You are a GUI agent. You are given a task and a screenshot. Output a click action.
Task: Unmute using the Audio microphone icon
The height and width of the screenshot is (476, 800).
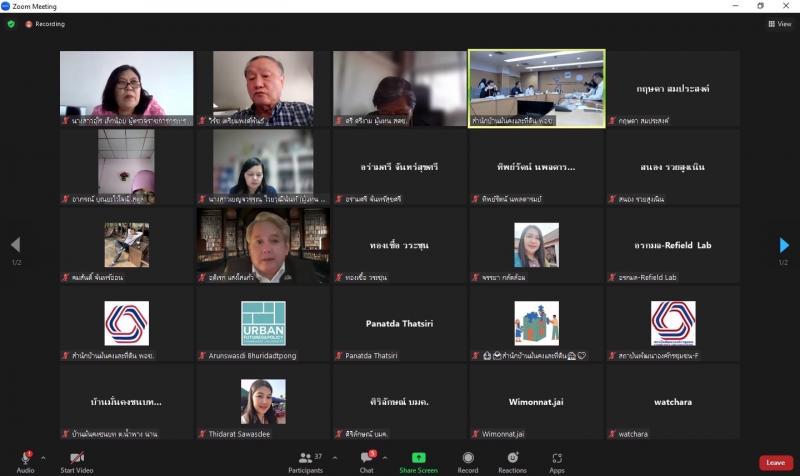coord(26,458)
